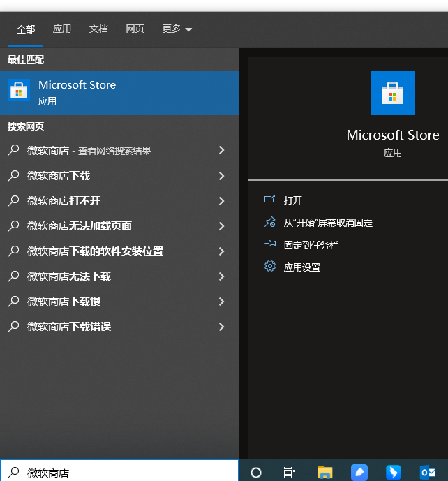Expand arrow for 微软商店下载 row

point(221,176)
